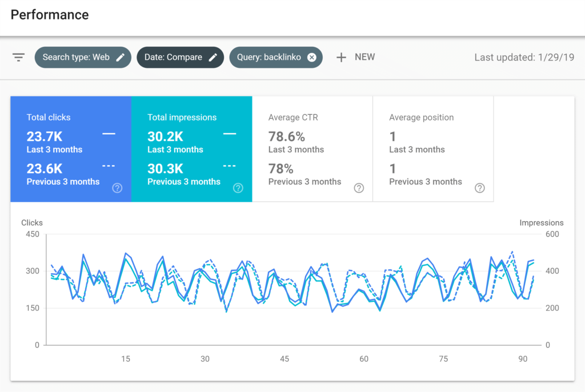Open the Average position help icon
This screenshot has height=392, width=585.
[480, 188]
